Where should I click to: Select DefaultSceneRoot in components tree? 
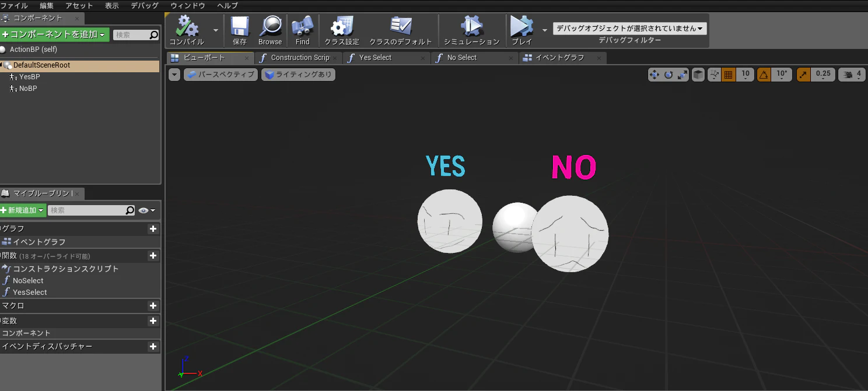point(79,65)
